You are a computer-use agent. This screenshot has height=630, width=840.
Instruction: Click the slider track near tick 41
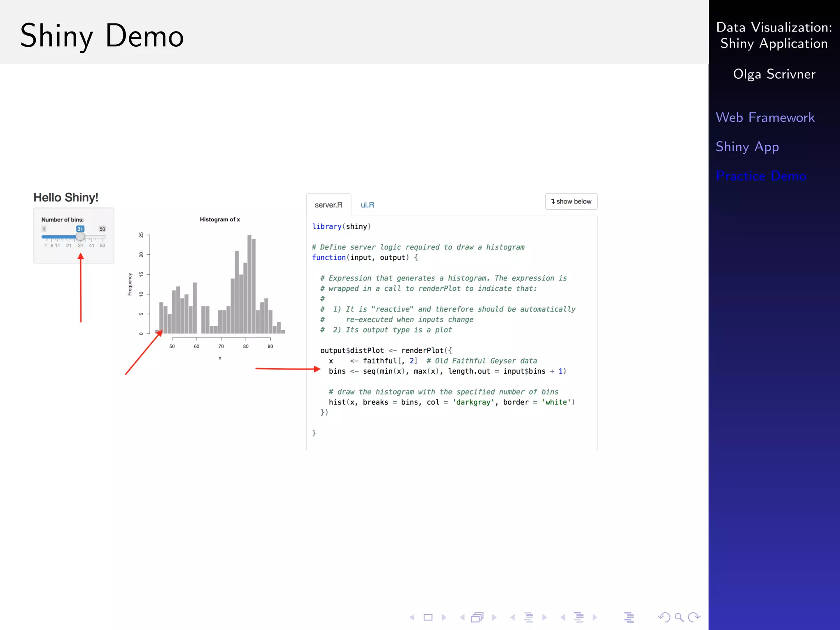click(91, 237)
